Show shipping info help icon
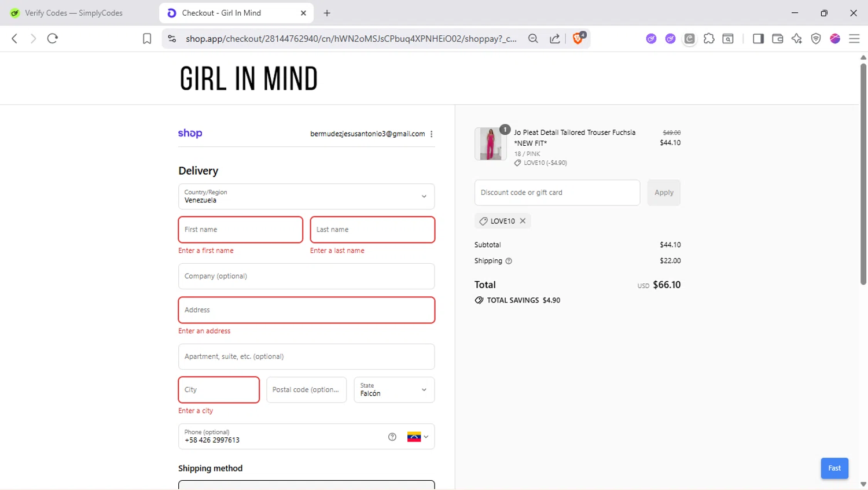868x490 pixels. (509, 261)
